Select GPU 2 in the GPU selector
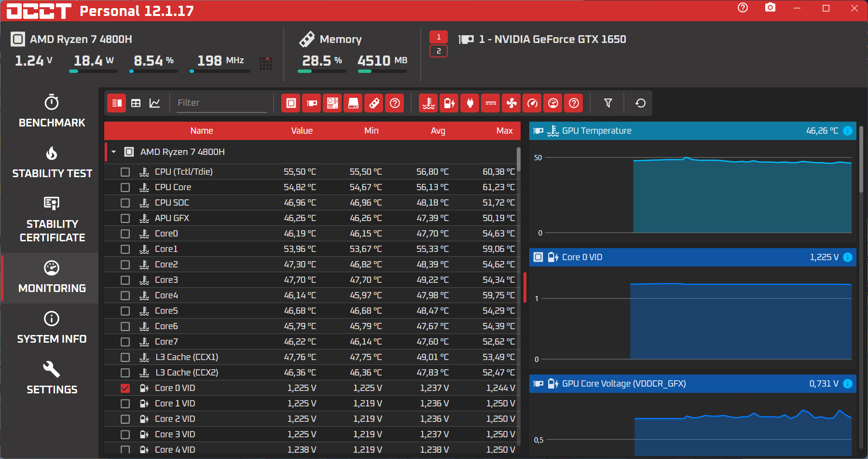 (439, 51)
